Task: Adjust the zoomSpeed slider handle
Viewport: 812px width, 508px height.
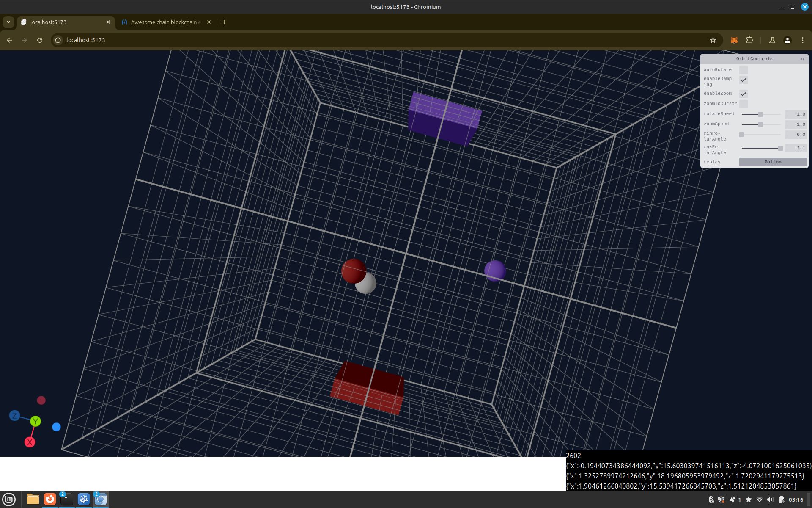Action: 760,124
